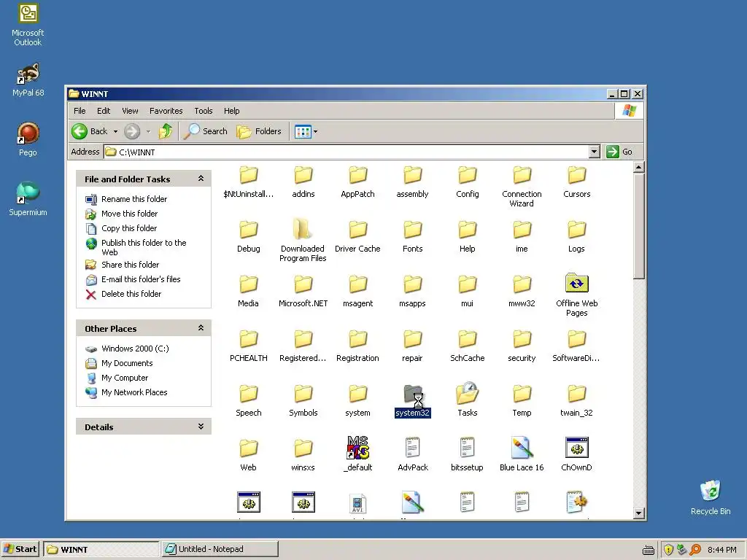Image resolution: width=747 pixels, height=560 pixels.
Task: Select the Connection Wizard folder
Action: click(x=522, y=186)
